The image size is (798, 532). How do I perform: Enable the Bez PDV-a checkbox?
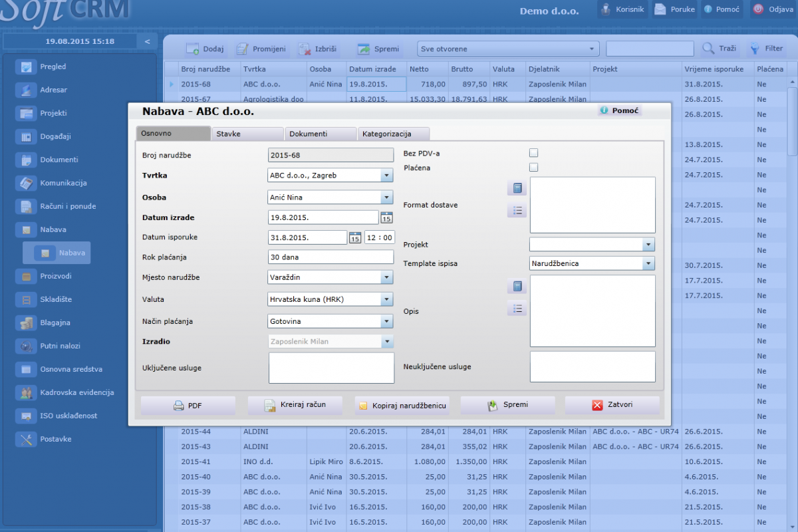point(533,153)
